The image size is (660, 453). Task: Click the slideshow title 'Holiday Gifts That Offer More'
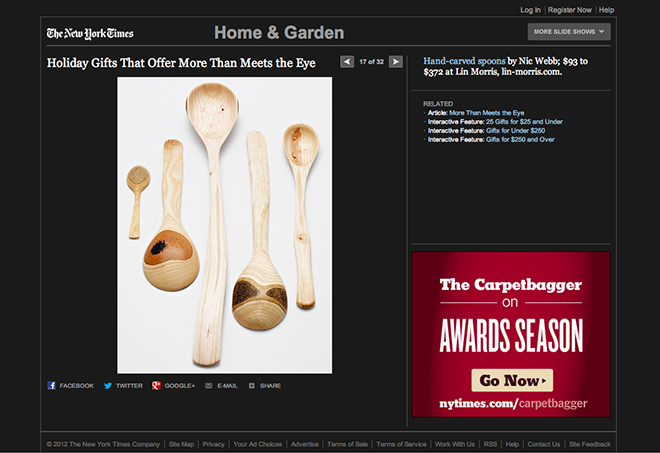pyautogui.click(x=181, y=63)
